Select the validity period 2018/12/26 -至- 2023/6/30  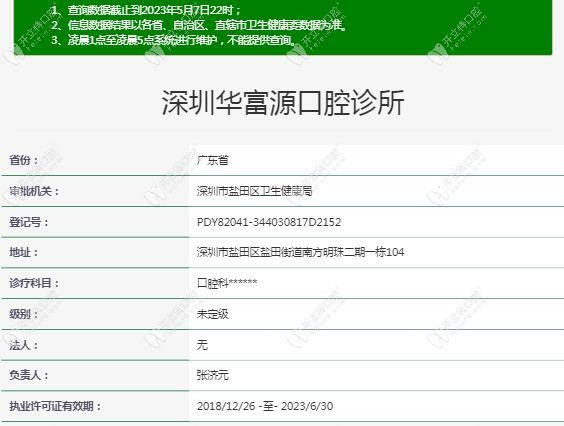click(265, 406)
